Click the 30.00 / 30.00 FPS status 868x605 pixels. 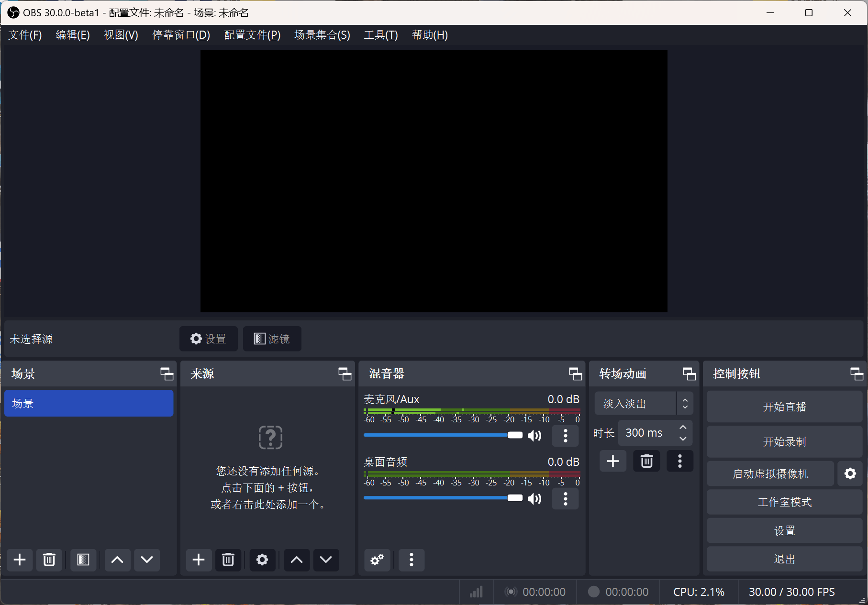click(792, 592)
